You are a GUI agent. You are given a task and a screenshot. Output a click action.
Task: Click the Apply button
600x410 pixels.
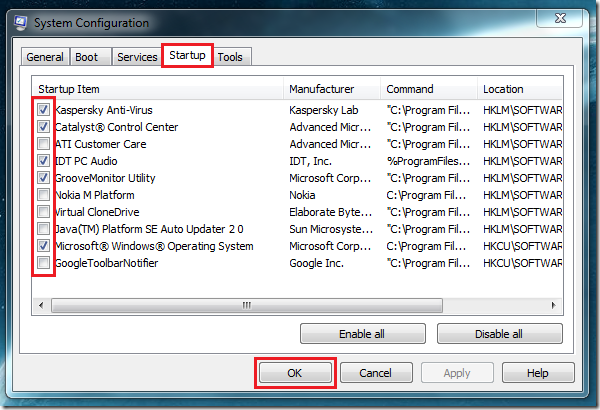click(x=457, y=373)
